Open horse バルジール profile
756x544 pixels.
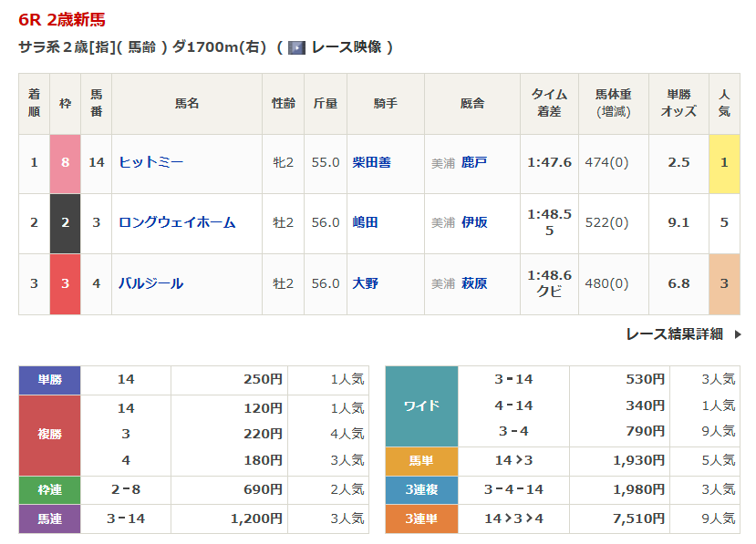[151, 283]
